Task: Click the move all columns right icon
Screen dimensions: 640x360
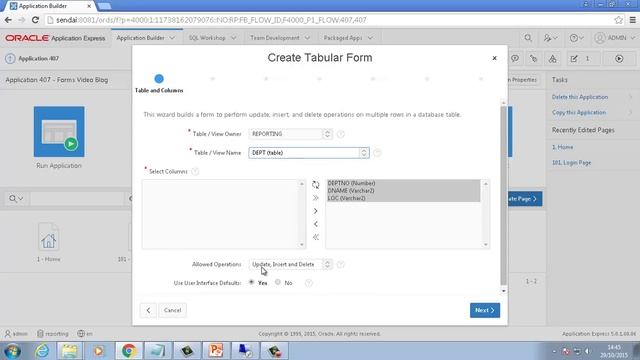Action: coord(316,198)
